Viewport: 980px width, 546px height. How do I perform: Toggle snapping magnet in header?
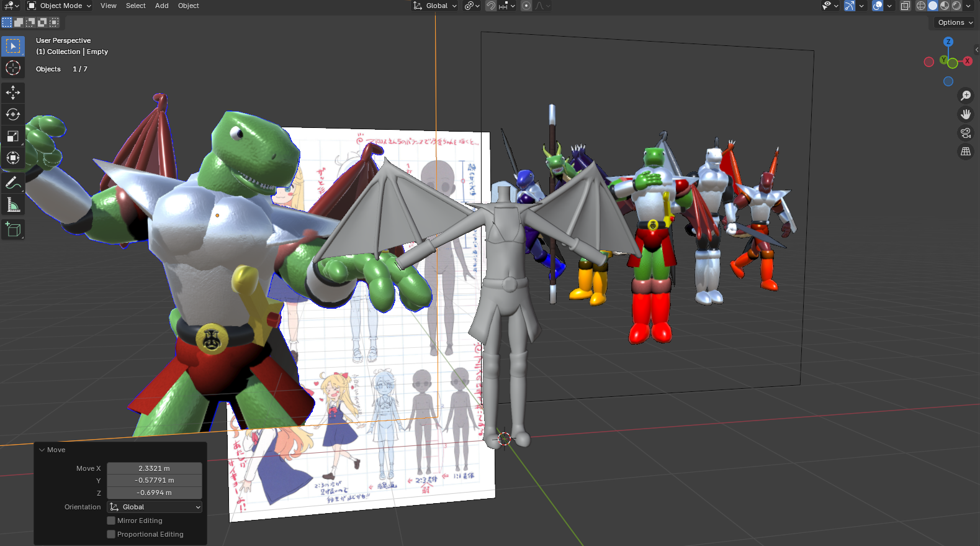[491, 6]
